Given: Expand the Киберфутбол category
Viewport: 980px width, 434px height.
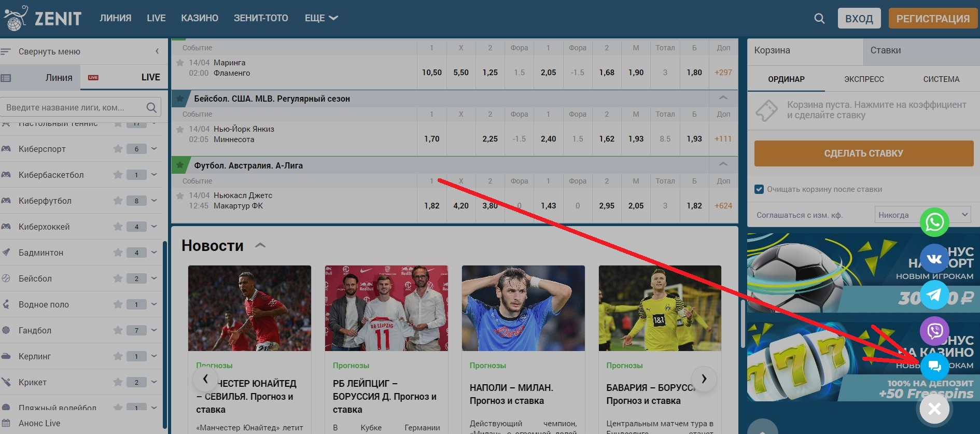Looking at the screenshot, I should click(154, 201).
